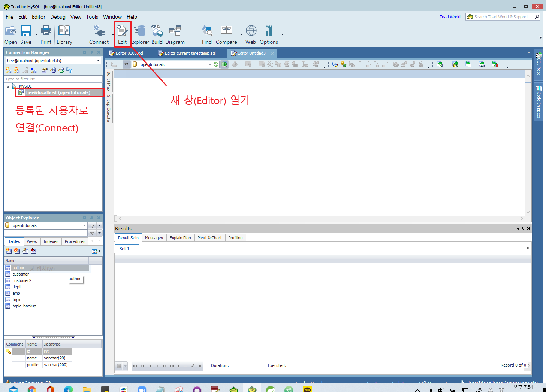Viewport: 546px width, 392px height.
Task: Select the Explorer tool
Action: pyautogui.click(x=139, y=34)
